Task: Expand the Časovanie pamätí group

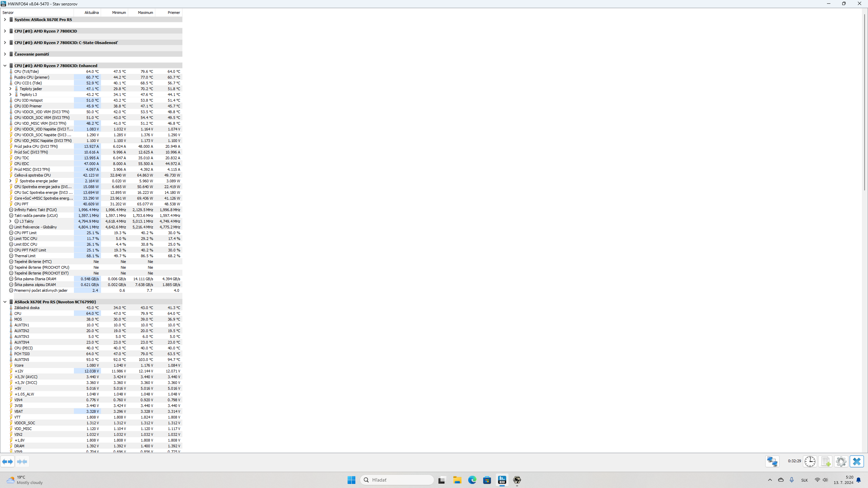Action: [5, 54]
